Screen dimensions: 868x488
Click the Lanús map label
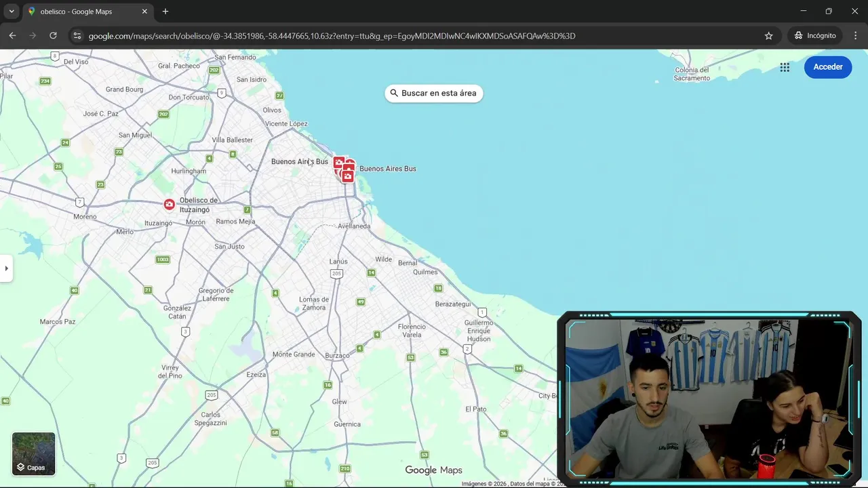(338, 261)
